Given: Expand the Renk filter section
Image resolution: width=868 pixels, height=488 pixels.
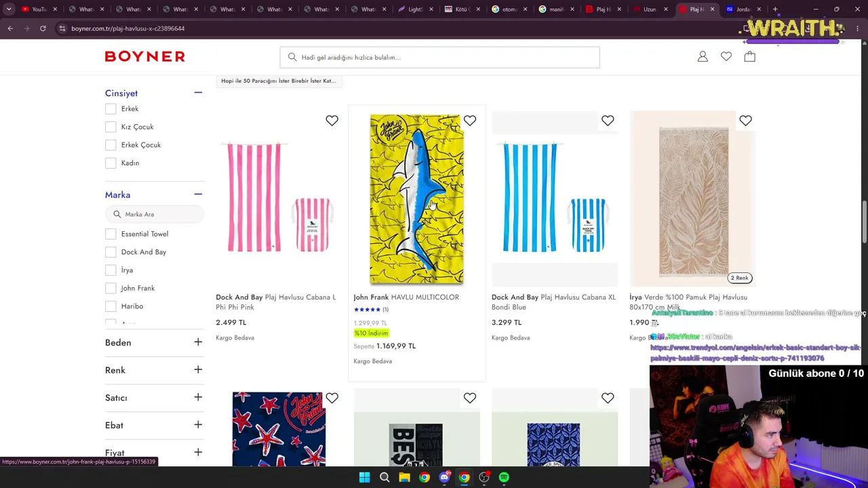Looking at the screenshot, I should pos(198,370).
